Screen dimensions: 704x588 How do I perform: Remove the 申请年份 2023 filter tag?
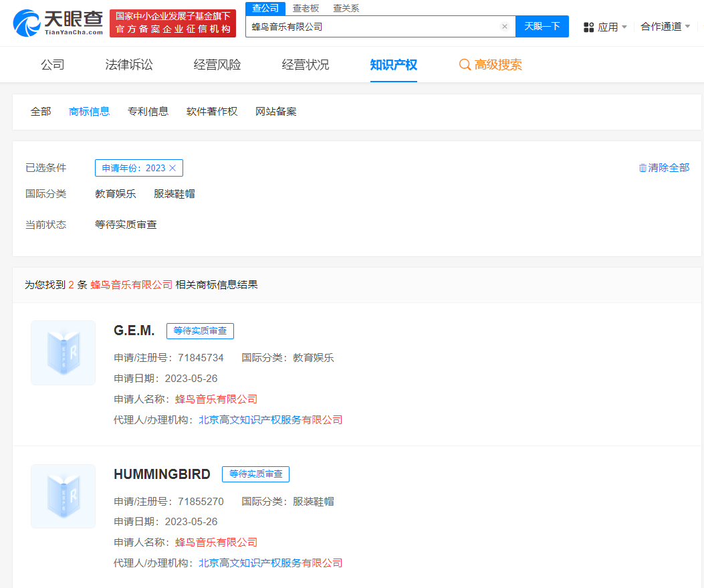coord(172,168)
